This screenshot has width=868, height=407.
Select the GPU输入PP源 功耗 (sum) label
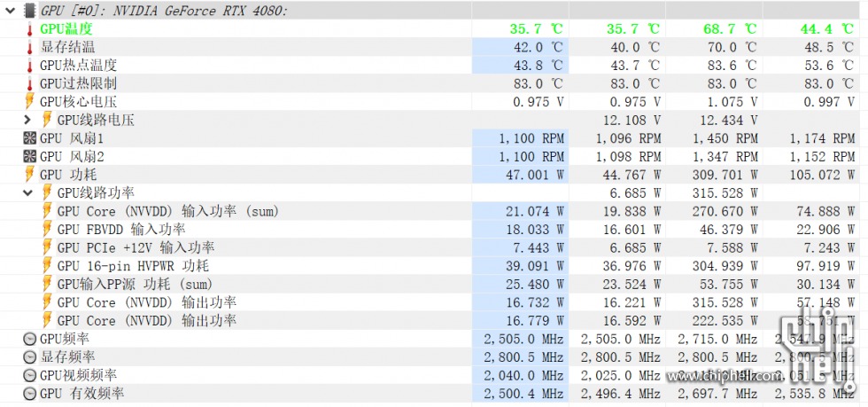(x=135, y=285)
